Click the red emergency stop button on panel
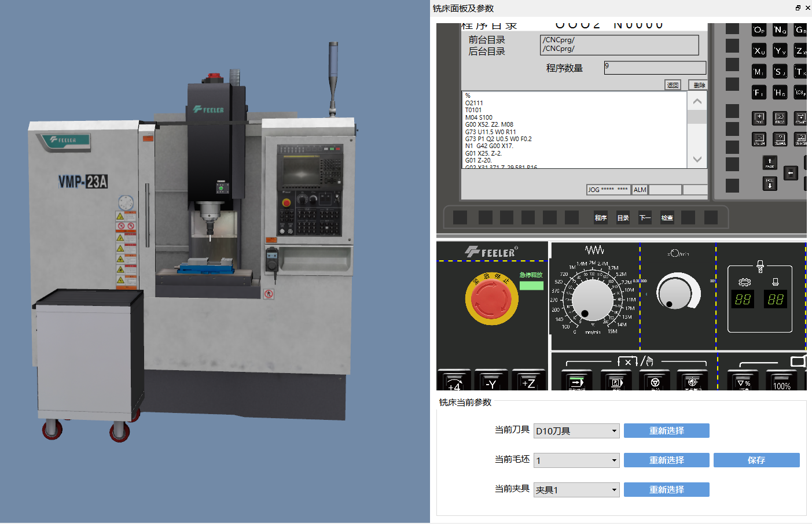 pyautogui.click(x=491, y=298)
